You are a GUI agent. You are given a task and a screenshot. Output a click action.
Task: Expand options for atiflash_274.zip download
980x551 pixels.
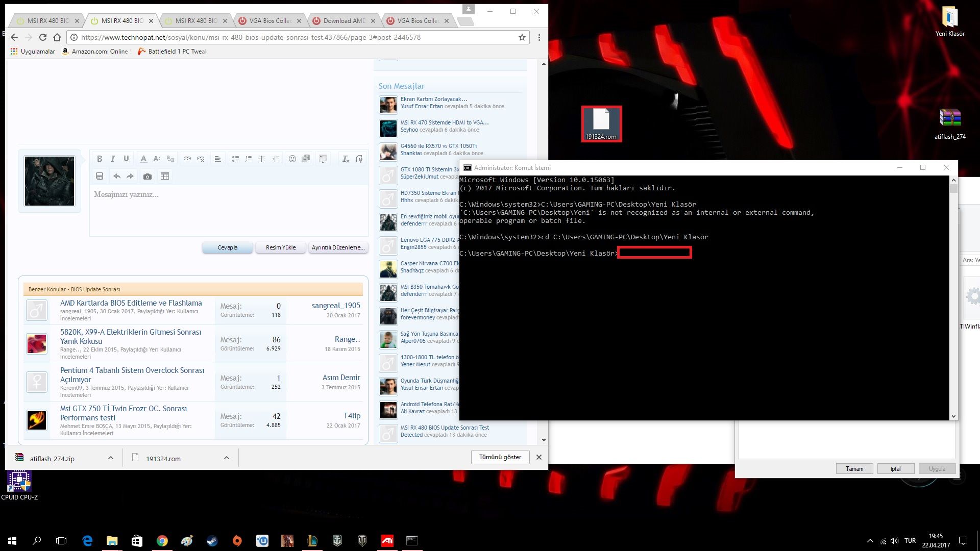pyautogui.click(x=110, y=458)
